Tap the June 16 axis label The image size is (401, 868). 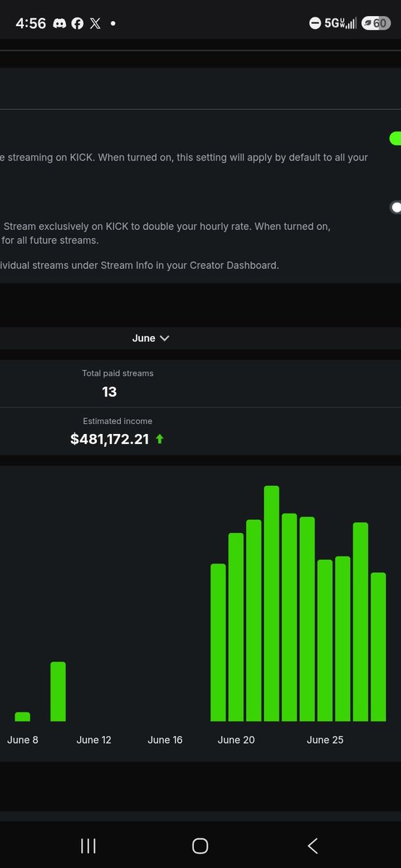point(165,740)
